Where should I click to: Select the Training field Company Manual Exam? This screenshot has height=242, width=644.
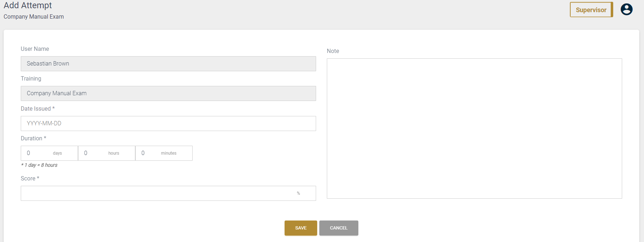pyautogui.click(x=168, y=93)
